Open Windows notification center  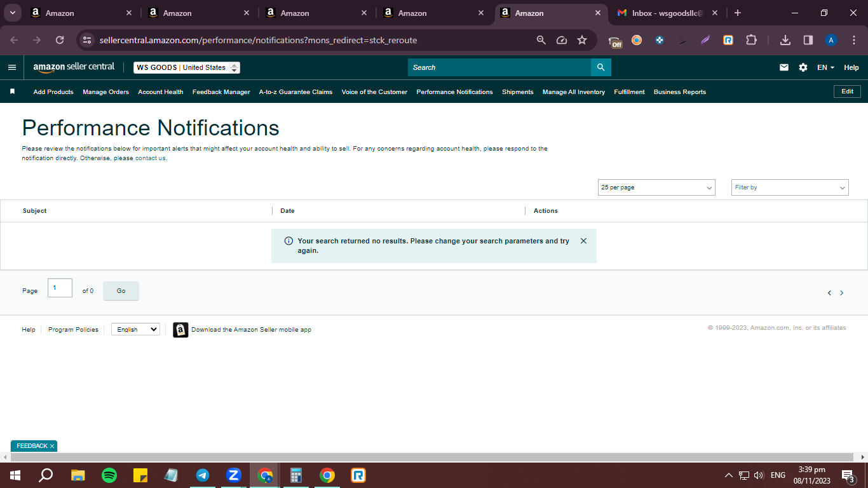[848, 475]
